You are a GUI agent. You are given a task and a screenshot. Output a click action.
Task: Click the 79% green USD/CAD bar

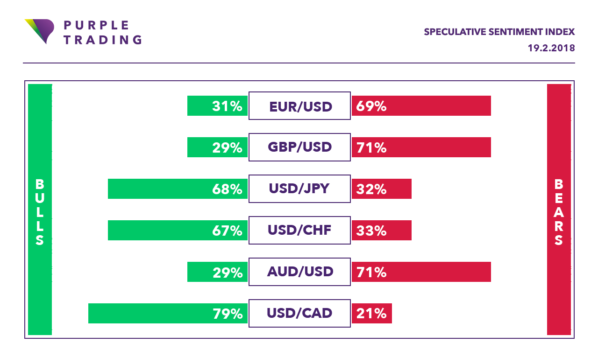point(168,313)
